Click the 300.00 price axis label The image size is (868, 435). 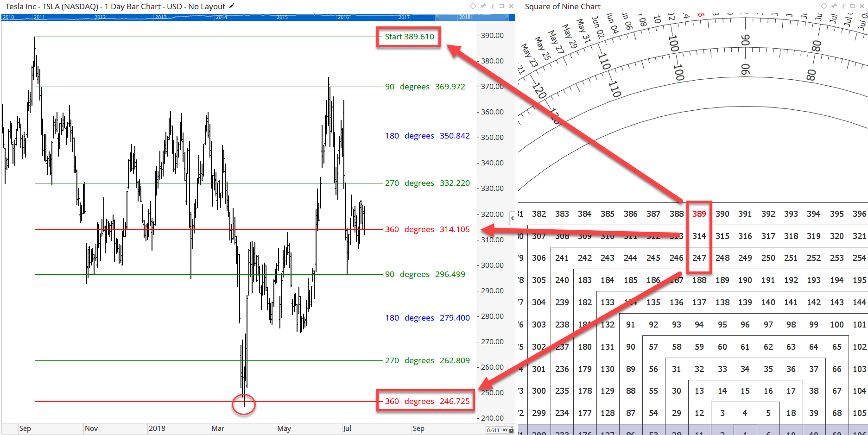pos(492,265)
